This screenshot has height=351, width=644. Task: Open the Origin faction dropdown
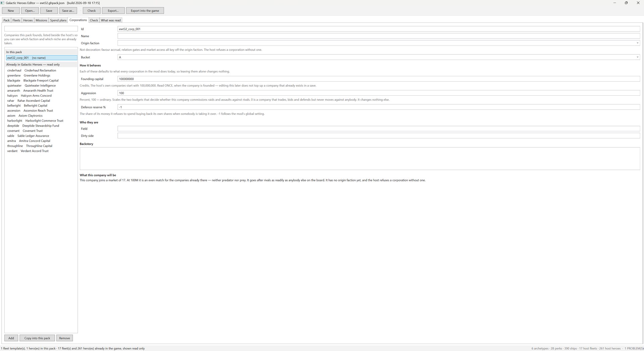point(379,43)
